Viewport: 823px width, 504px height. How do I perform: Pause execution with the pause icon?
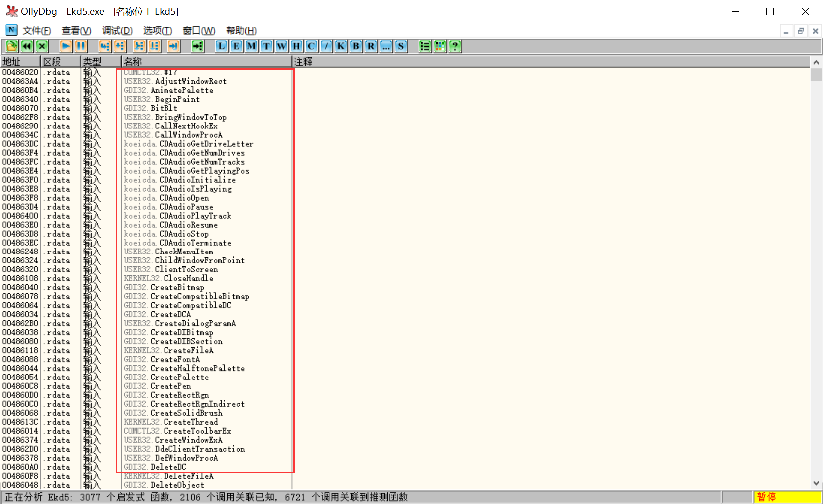pos(81,46)
